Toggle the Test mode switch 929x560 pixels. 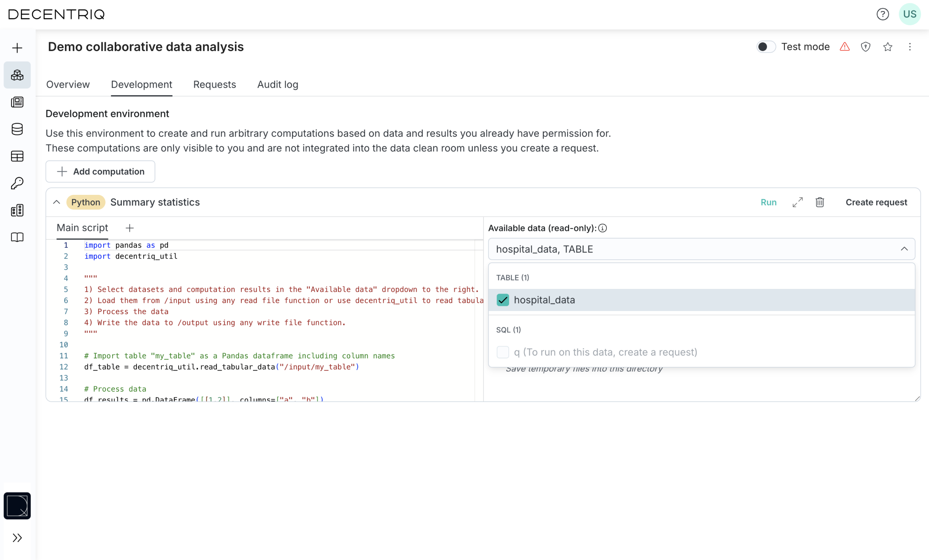765,47
